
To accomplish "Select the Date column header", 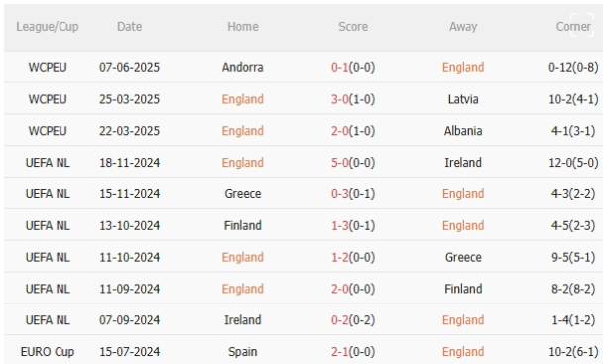I will [x=129, y=27].
